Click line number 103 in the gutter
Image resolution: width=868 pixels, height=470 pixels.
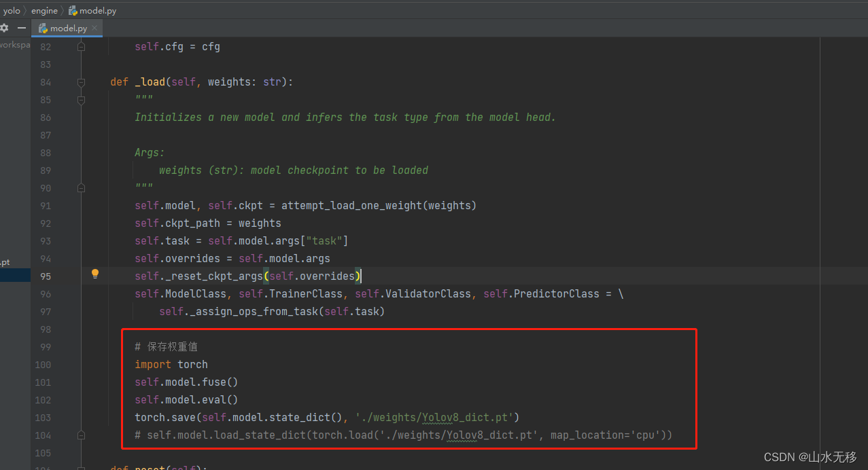(43, 418)
